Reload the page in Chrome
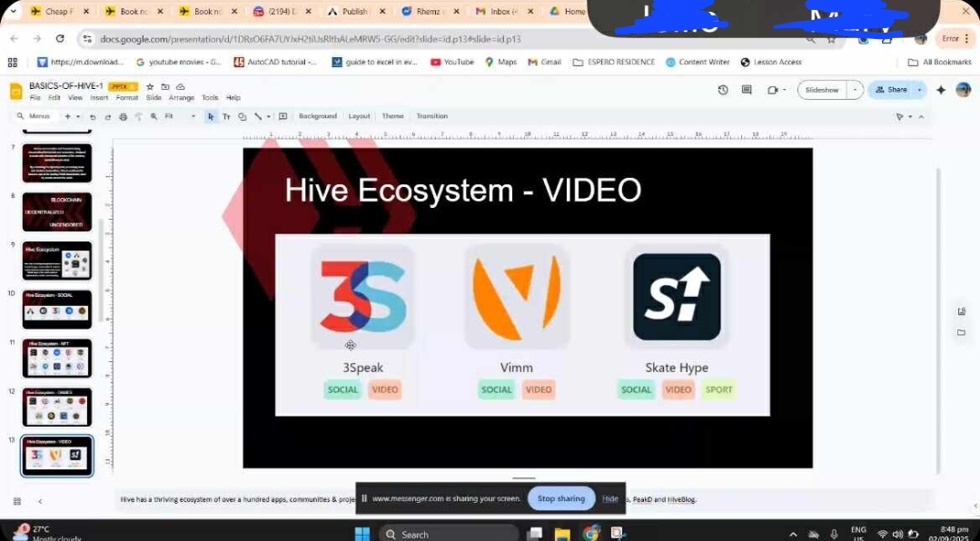The width and height of the screenshot is (980, 541). (60, 39)
